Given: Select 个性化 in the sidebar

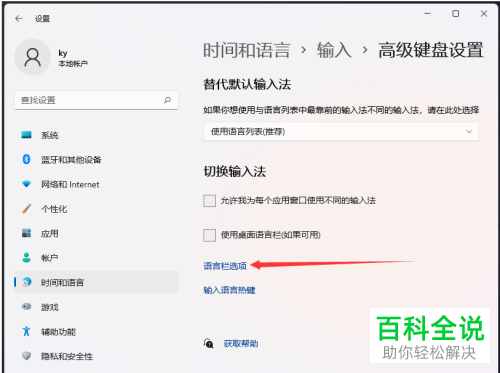Looking at the screenshot, I should (97, 209).
